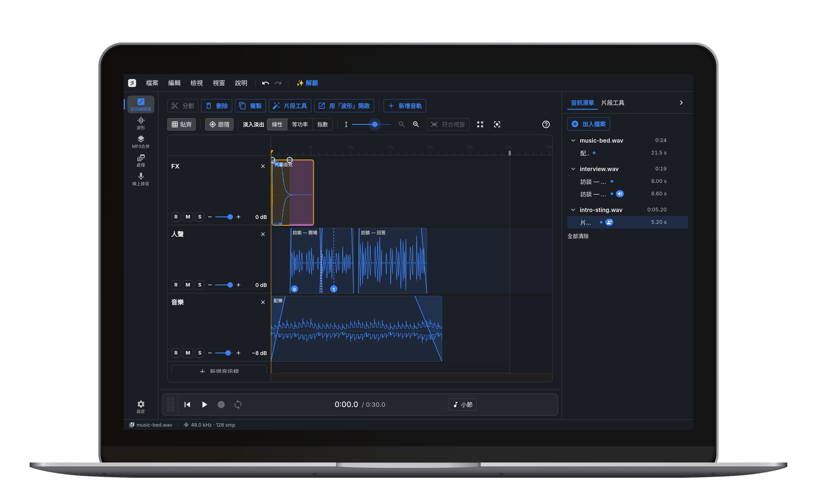This screenshot has width=817, height=504.
Task: Open the 小節 time format selector
Action: 462,405
